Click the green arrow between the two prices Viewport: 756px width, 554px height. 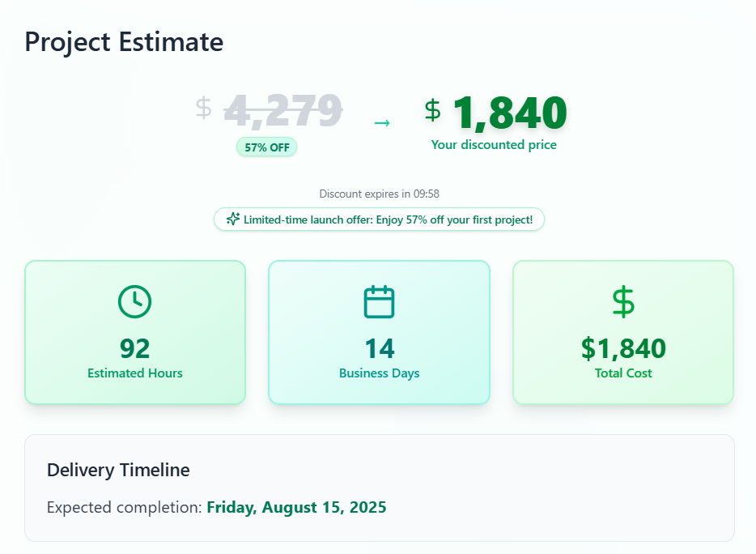382,123
